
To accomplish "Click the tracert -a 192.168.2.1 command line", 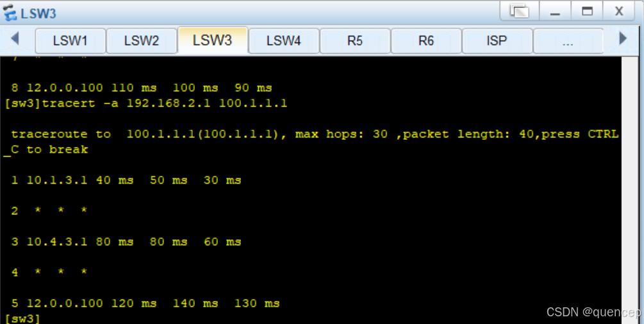I will pos(145,103).
